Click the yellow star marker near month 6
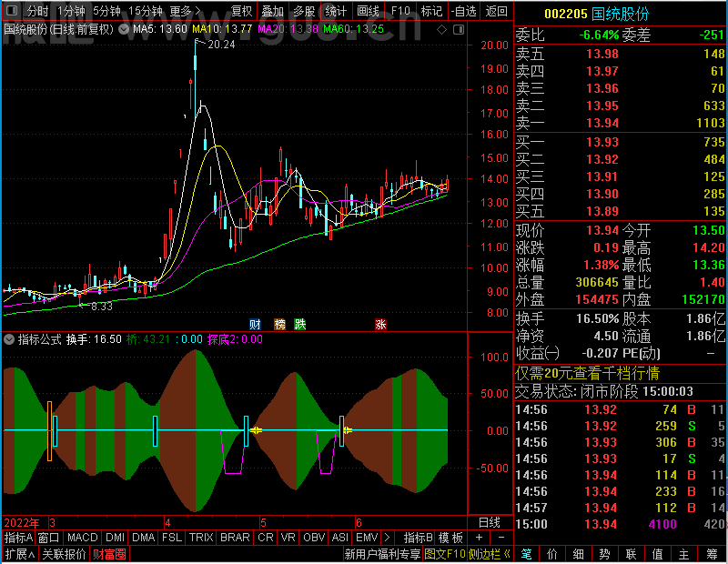Screen dimensions: 728x564 pyautogui.click(x=348, y=430)
